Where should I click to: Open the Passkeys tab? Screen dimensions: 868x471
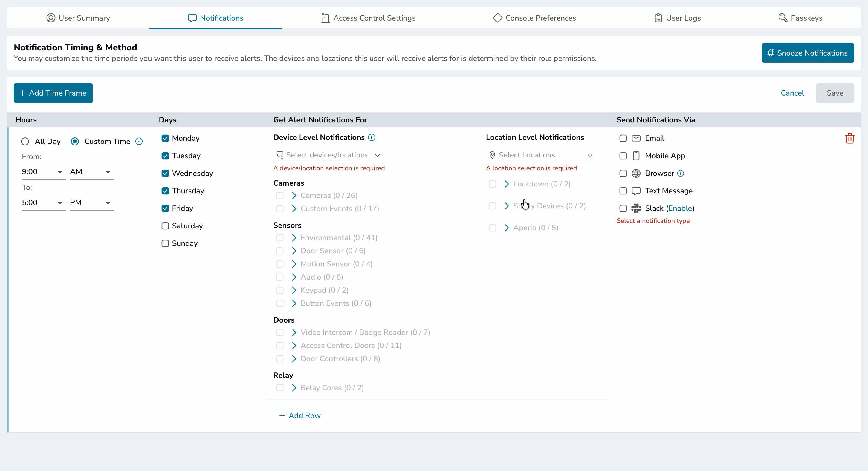(x=800, y=18)
